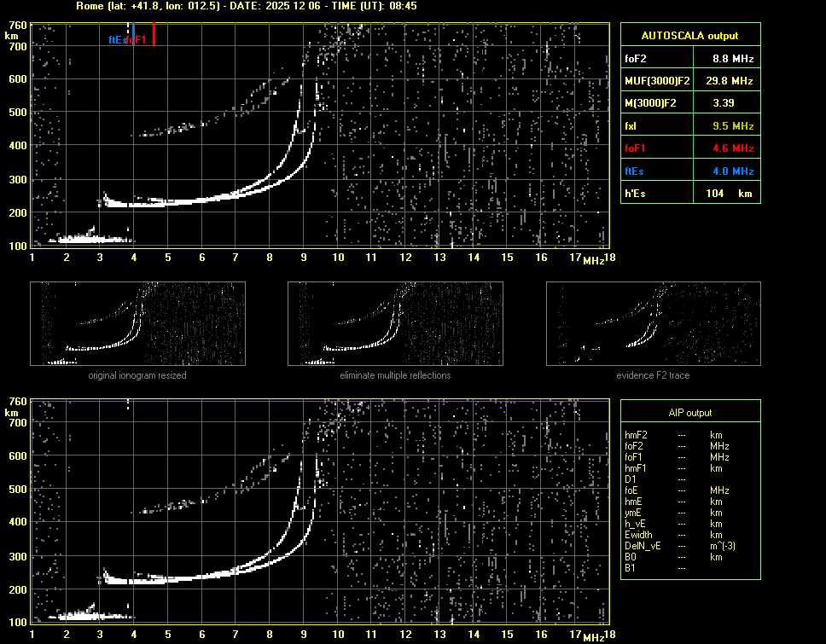Click the MUF(3000)F2 label cell
The image size is (826, 644).
(656, 81)
